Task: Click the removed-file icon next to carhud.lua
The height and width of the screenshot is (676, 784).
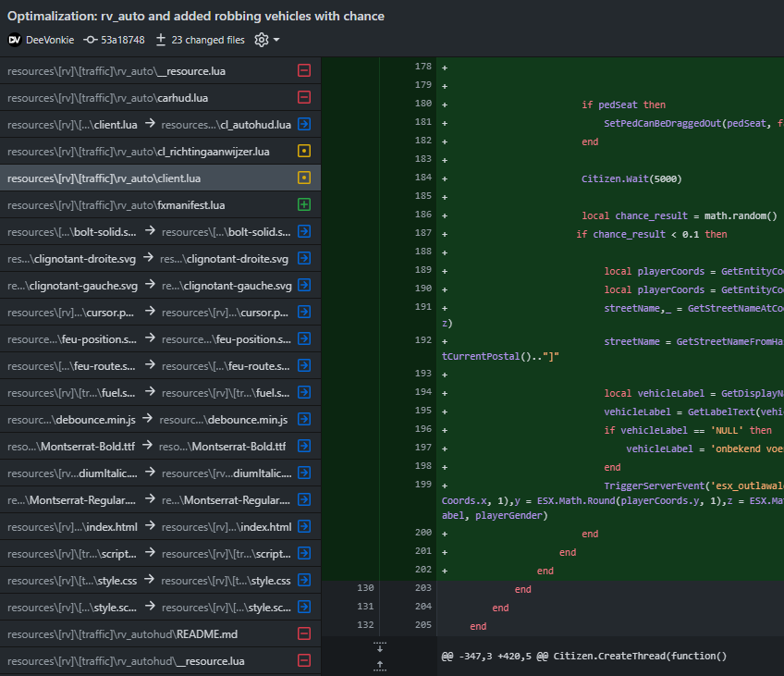Action: 303,97
